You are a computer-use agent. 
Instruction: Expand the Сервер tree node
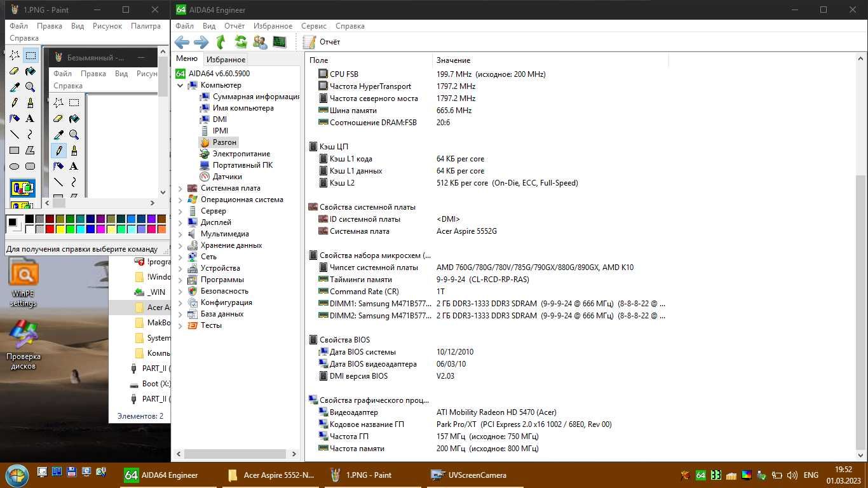(180, 211)
